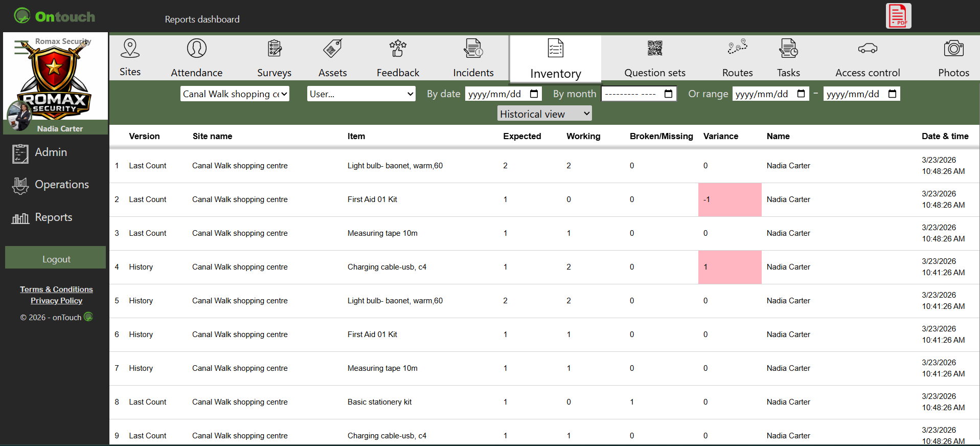
Task: Open the Sites map pin icon
Action: point(130,49)
